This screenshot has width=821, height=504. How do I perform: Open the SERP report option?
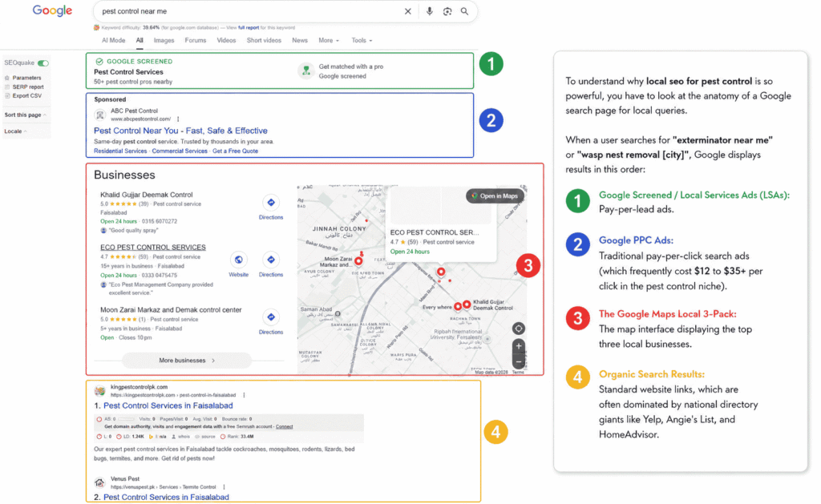[x=28, y=87]
